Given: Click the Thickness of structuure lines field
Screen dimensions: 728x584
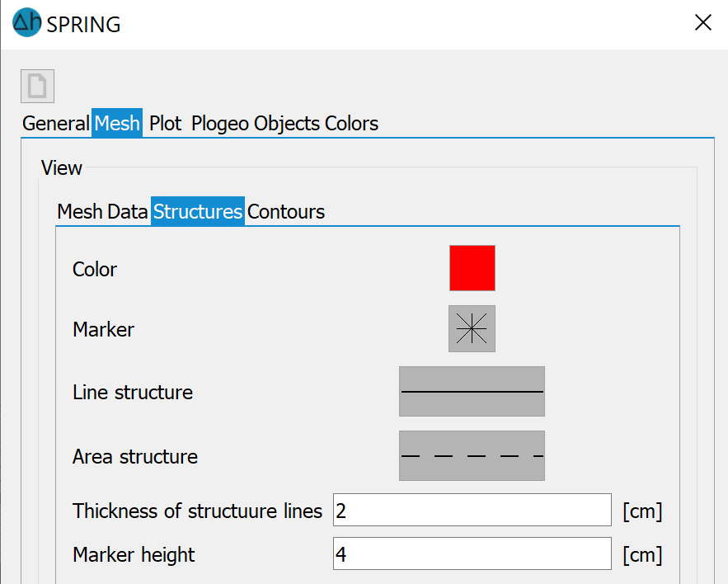Looking at the screenshot, I should point(472,511).
